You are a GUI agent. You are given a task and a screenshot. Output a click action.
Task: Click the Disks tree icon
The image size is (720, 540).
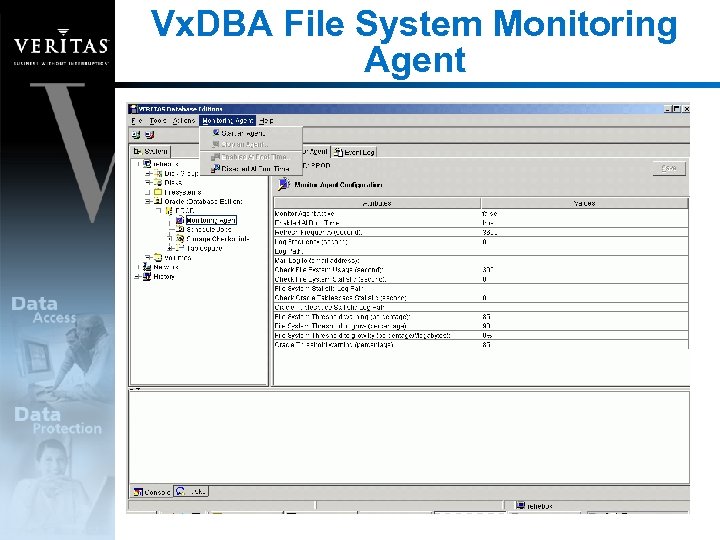point(158,182)
